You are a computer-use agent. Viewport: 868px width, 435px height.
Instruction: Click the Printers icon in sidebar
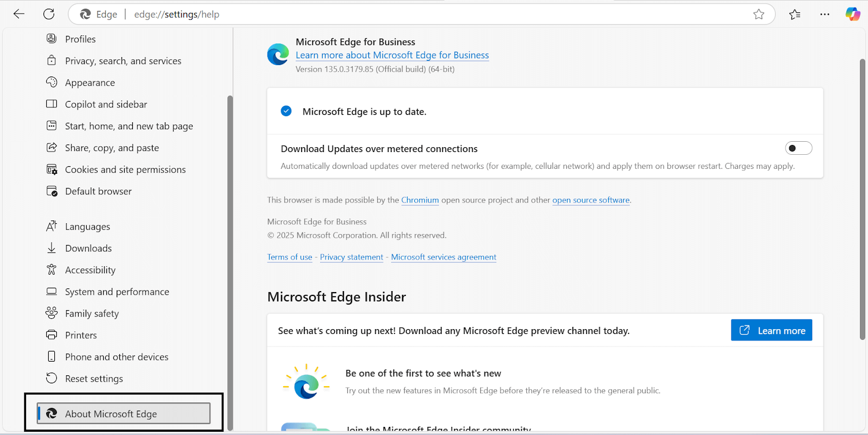[x=52, y=335]
